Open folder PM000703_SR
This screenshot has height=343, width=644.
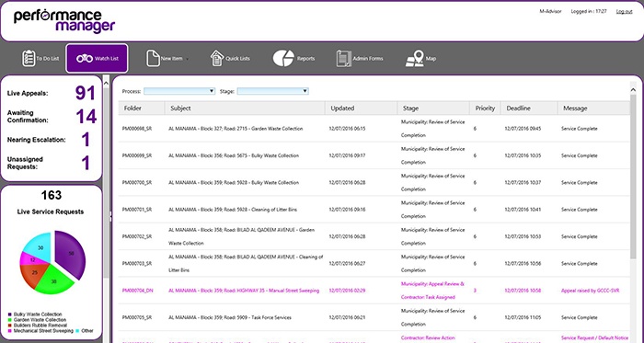pos(137,264)
